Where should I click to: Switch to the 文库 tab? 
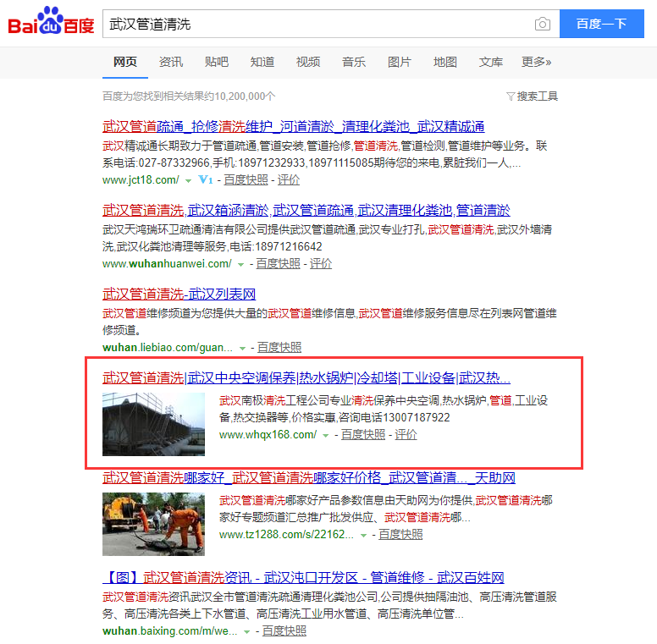(491, 62)
